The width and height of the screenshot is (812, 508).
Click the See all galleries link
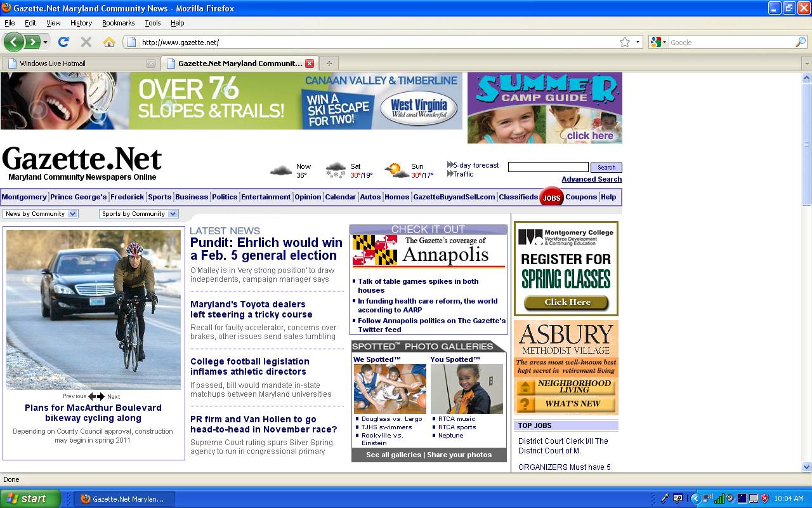point(393,455)
